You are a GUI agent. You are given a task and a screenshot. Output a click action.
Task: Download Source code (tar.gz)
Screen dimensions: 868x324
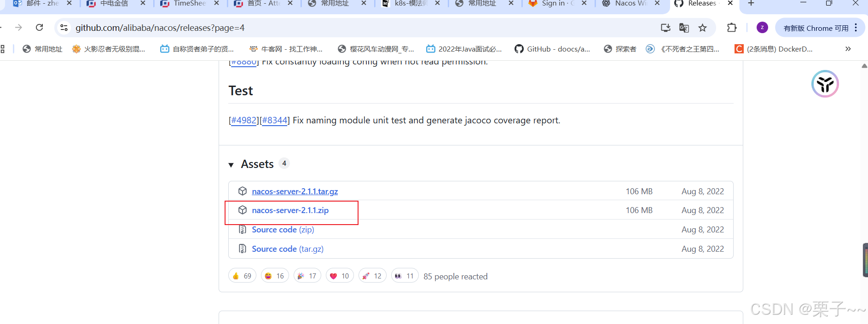tap(288, 249)
